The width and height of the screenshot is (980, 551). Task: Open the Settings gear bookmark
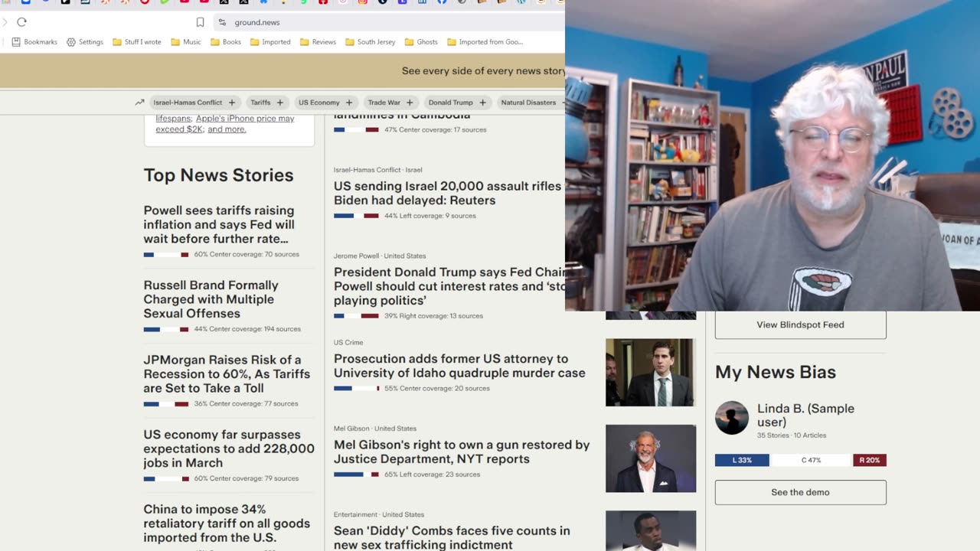click(85, 42)
